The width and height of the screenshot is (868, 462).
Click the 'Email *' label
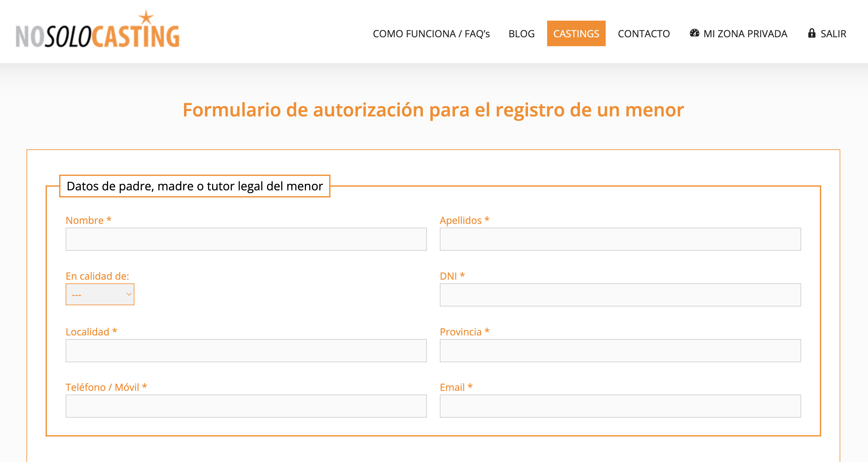pos(456,387)
